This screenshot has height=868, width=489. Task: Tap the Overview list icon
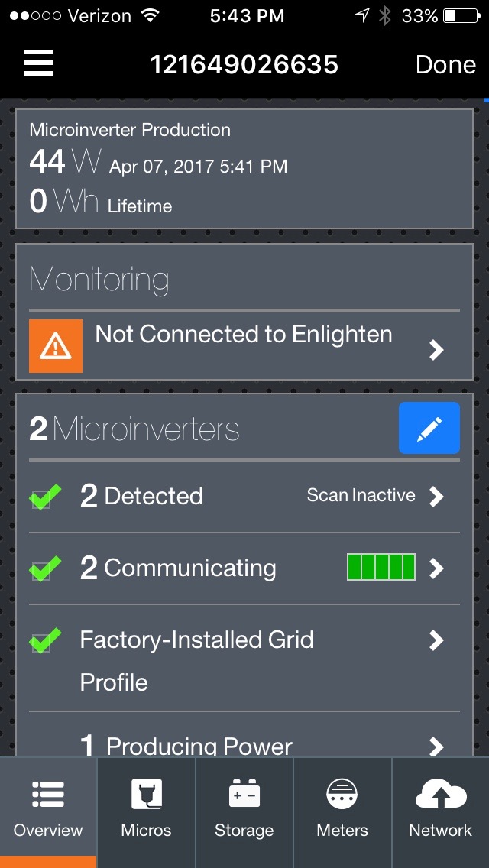(48, 795)
